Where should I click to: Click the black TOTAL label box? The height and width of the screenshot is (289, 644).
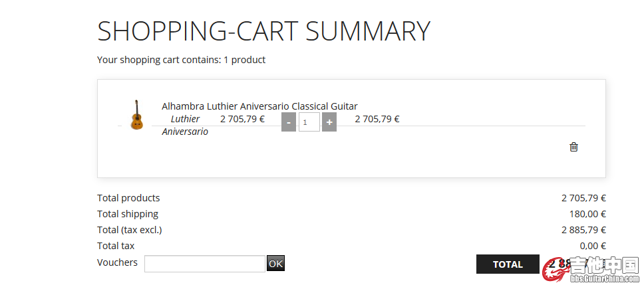(508, 264)
